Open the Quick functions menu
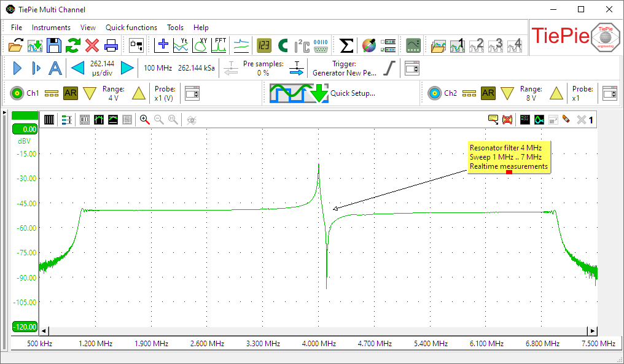Image resolution: width=624 pixels, height=364 pixels. pyautogui.click(x=131, y=28)
